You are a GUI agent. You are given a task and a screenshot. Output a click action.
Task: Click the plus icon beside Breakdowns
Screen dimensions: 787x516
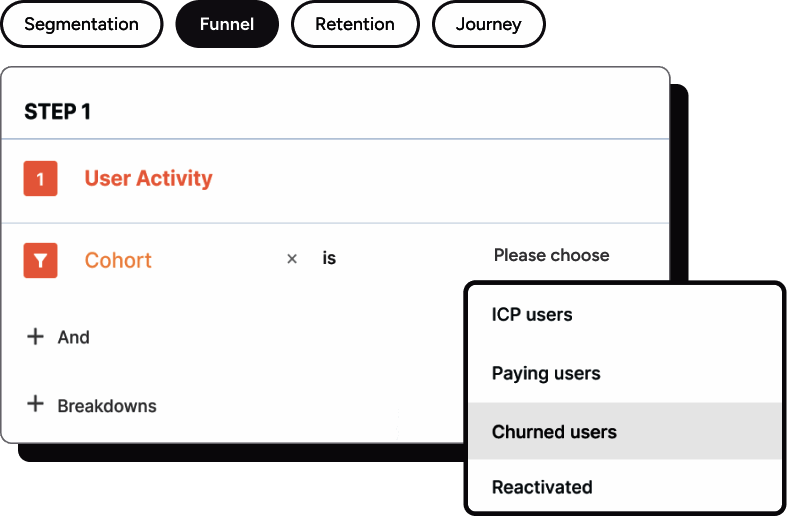point(35,405)
